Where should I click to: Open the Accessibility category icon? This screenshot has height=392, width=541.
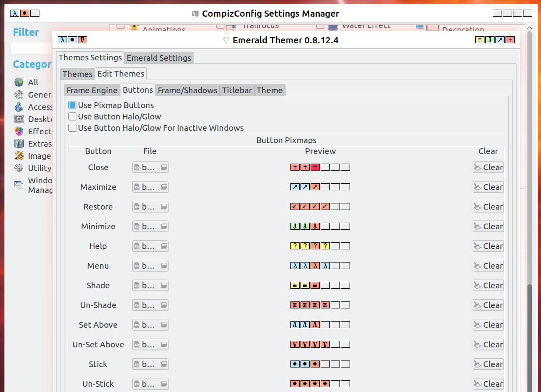coord(19,107)
